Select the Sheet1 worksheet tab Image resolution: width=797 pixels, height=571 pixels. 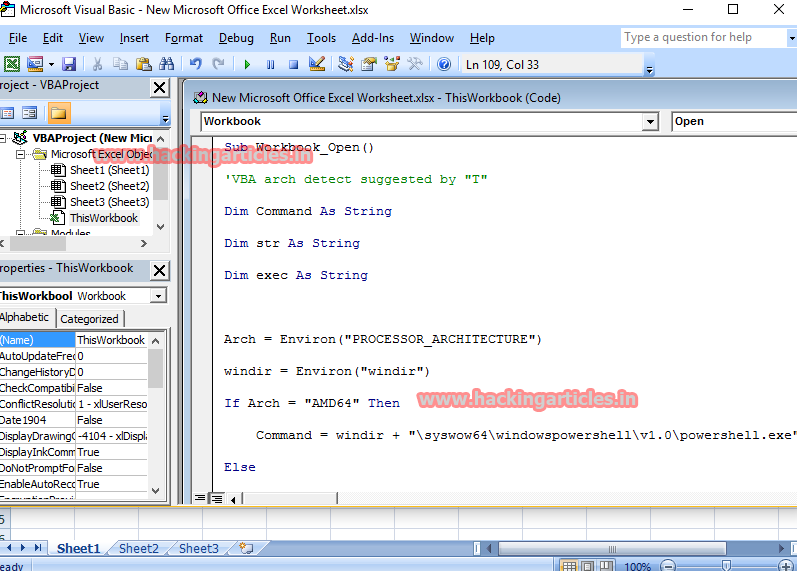click(x=78, y=549)
